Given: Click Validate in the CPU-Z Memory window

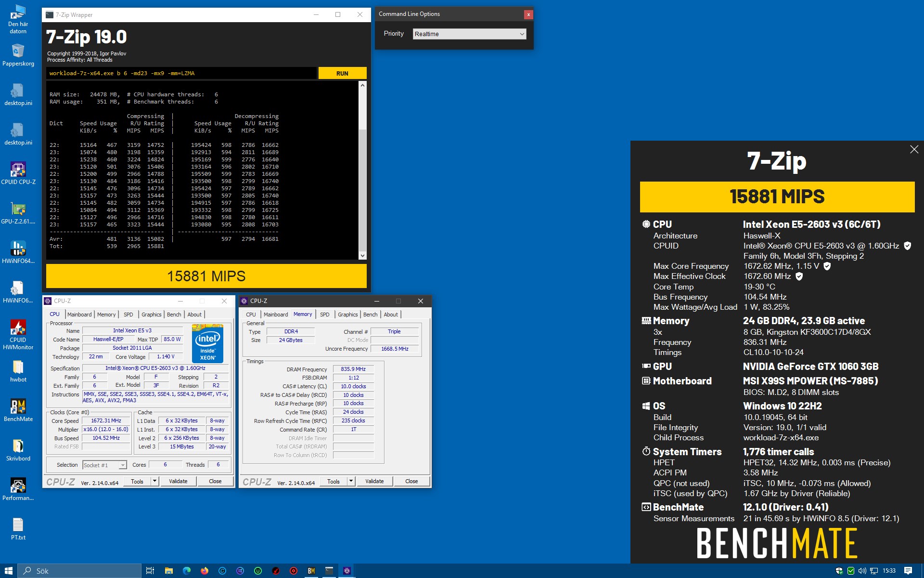Looking at the screenshot, I should coord(374,481).
